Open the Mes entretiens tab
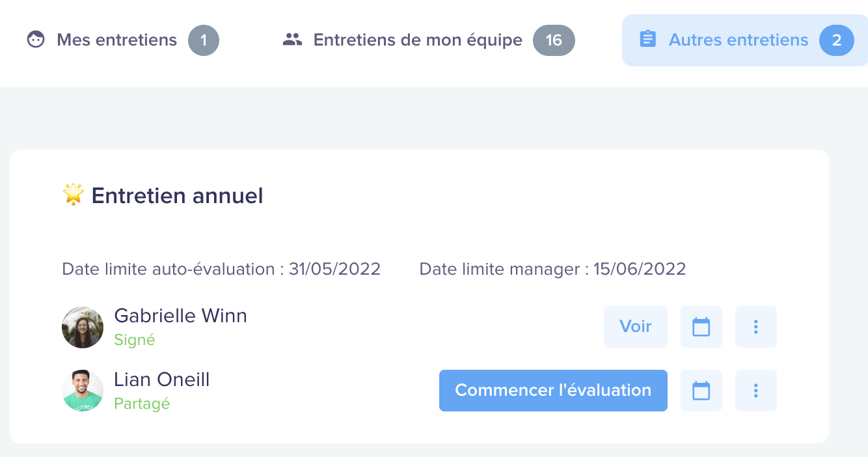Image resolution: width=868 pixels, height=457 pixels. coord(122,40)
